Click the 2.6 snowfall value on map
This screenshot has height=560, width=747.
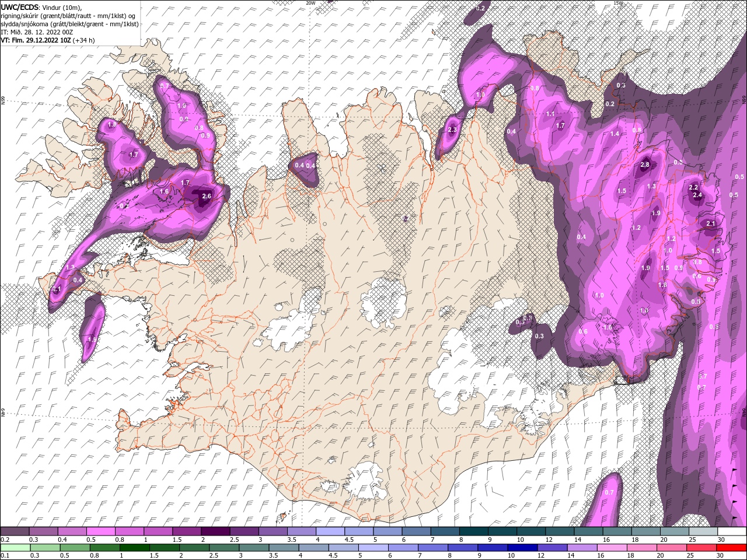pos(206,197)
